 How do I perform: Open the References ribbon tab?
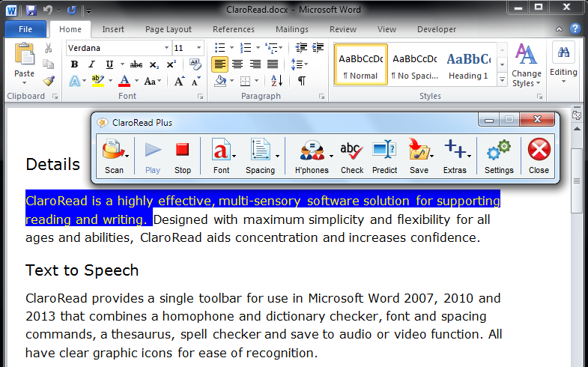tap(233, 29)
